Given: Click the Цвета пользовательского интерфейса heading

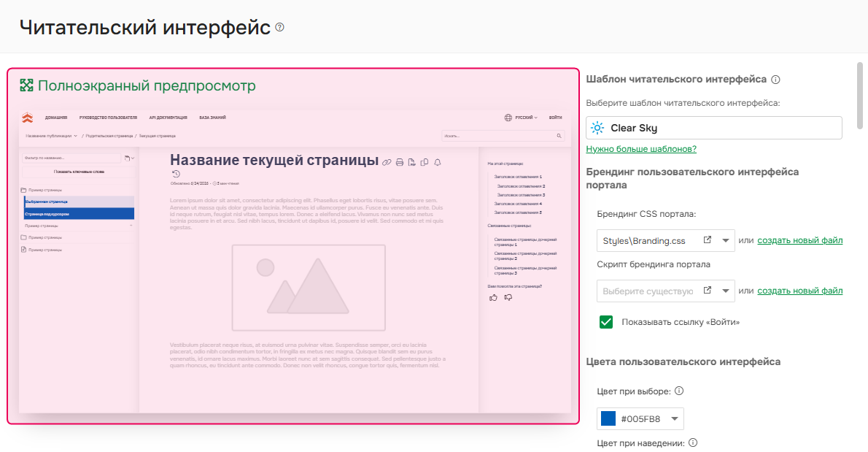Looking at the screenshot, I should pos(683,361).
